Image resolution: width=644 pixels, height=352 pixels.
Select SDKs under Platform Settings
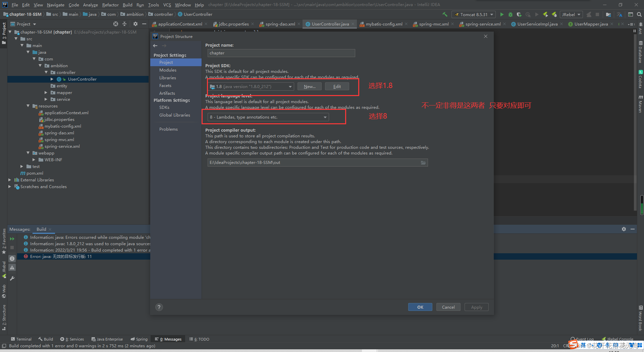(164, 107)
